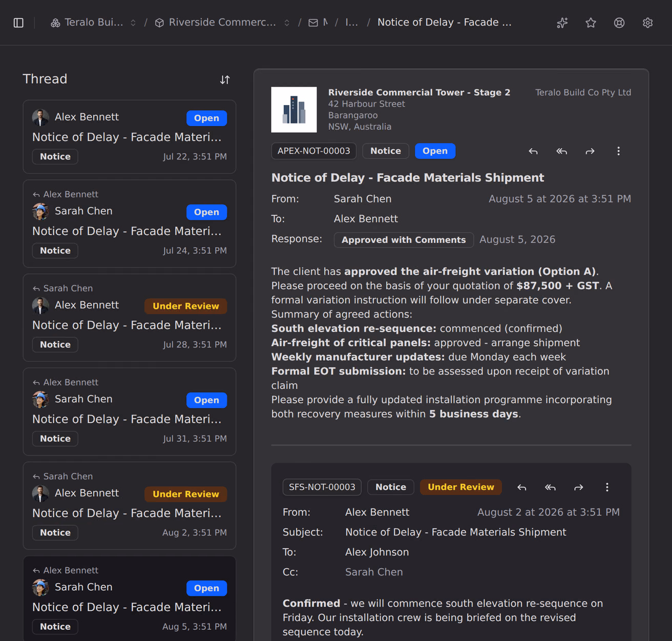
Task: Select Sarah Chen's Jul 31 thread message
Action: pyautogui.click(x=130, y=411)
